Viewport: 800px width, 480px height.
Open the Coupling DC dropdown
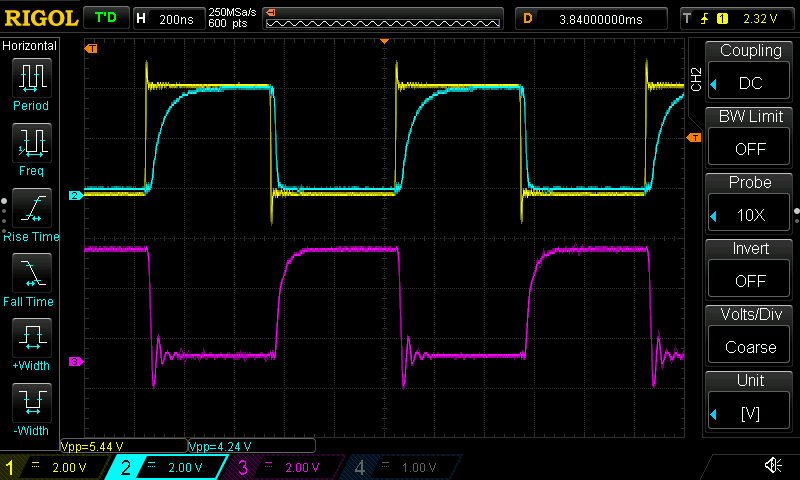point(751,68)
